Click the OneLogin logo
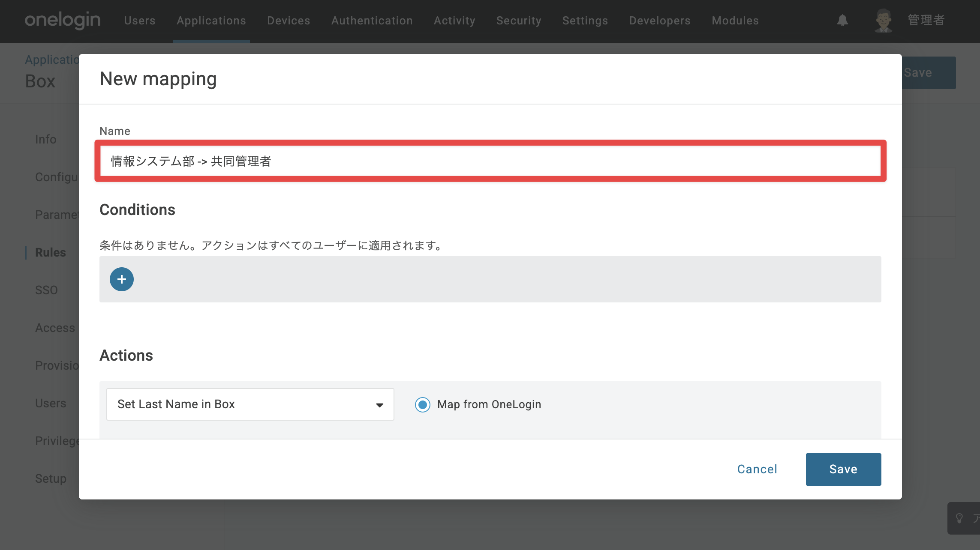This screenshot has width=980, height=550. pyautogui.click(x=63, y=20)
